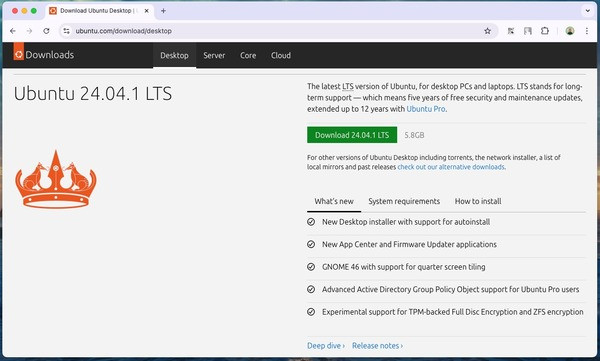Open a new tab with plus button
Screen dimensions: 600x361
[163, 11]
